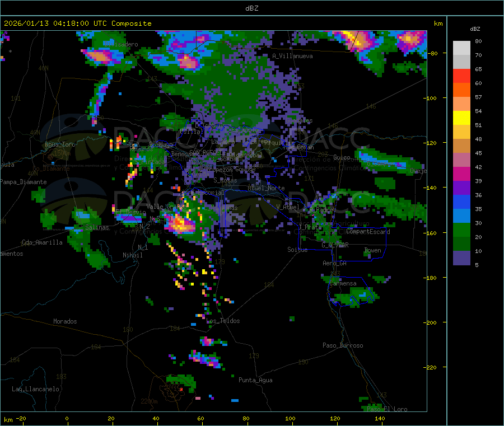Screen dimensions: 504x426
Task: Click the '2200m' elevation label
Action: [149, 401]
